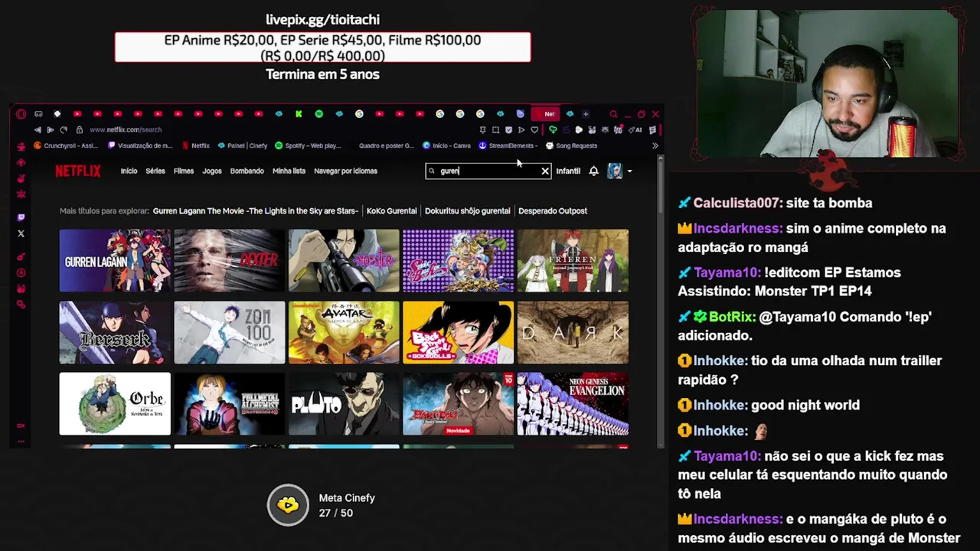Open the Song Requests bookmark
Viewport: 980px width, 551px height.
[x=571, y=145]
